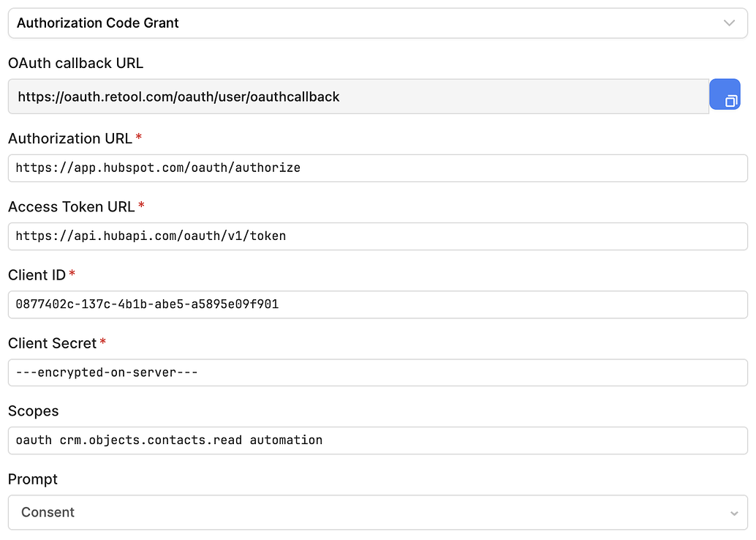Select the Consent value in the Prompt selector

pos(48,512)
